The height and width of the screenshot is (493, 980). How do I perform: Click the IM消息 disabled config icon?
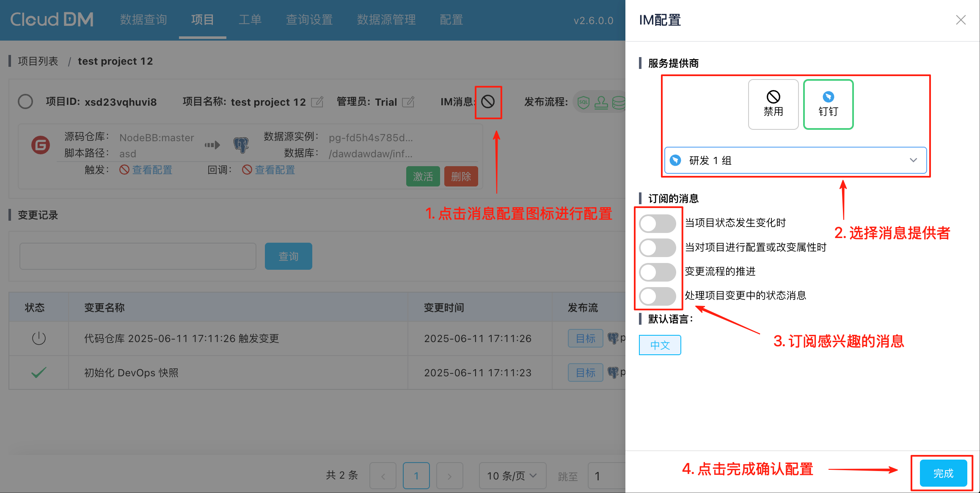(x=488, y=102)
